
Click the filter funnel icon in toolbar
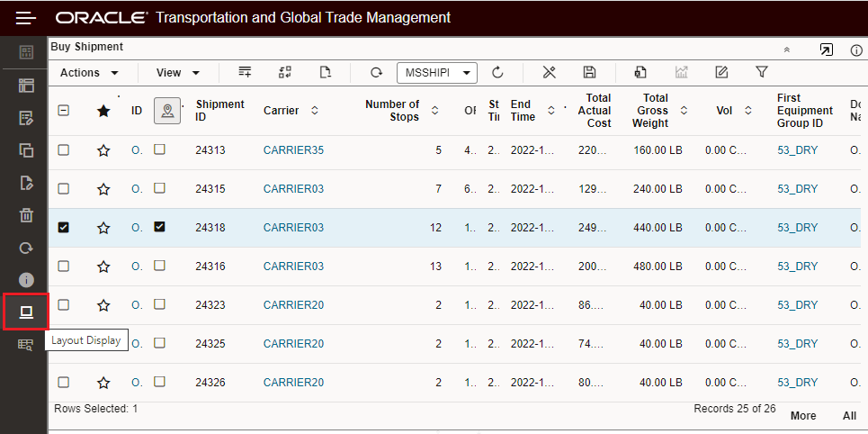coord(762,72)
